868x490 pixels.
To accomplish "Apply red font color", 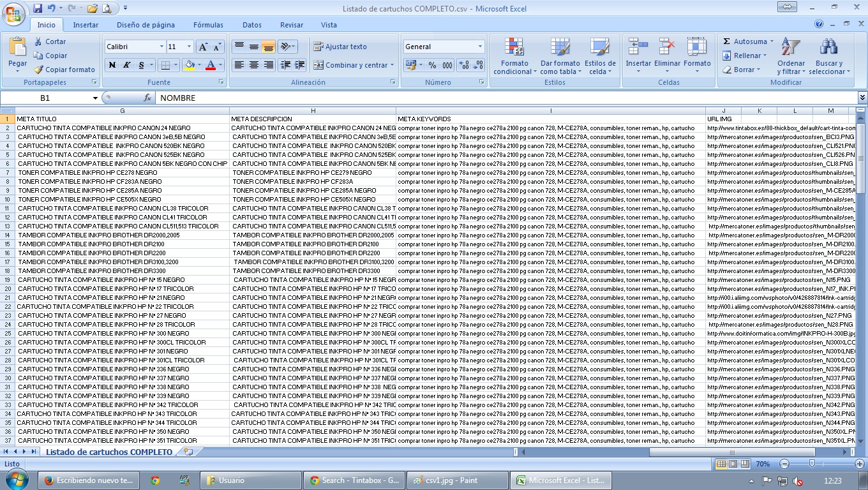I will pos(211,65).
